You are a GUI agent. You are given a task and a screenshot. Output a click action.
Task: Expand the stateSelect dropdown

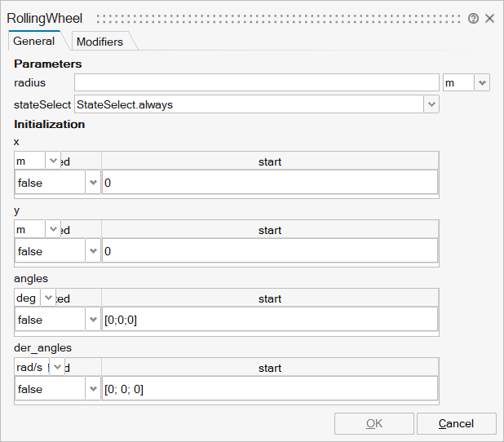pyautogui.click(x=431, y=104)
